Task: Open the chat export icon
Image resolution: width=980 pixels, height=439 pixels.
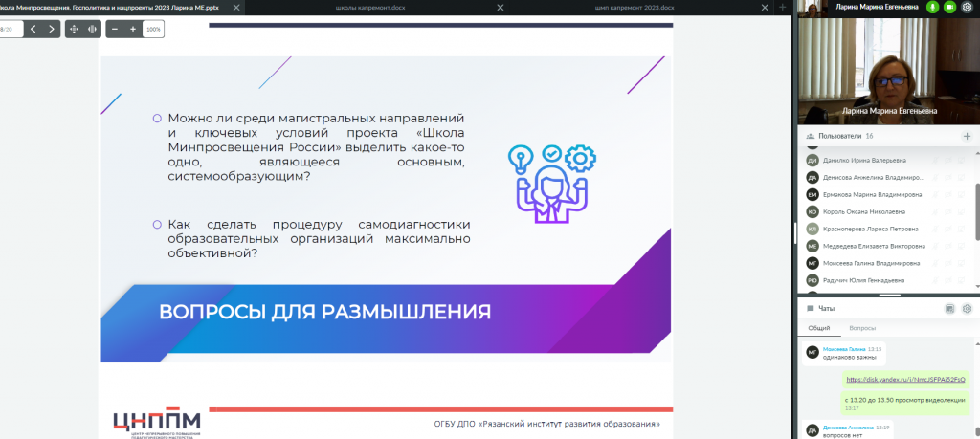Action: 950,309
